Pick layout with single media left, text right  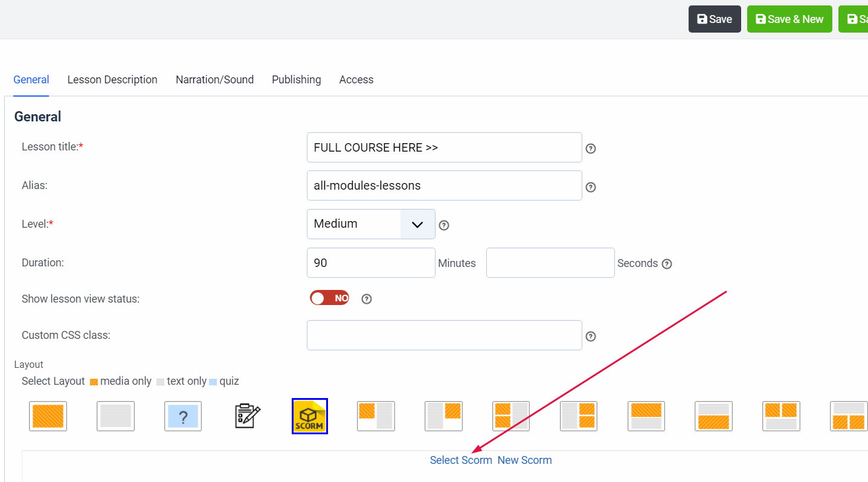pos(376,416)
